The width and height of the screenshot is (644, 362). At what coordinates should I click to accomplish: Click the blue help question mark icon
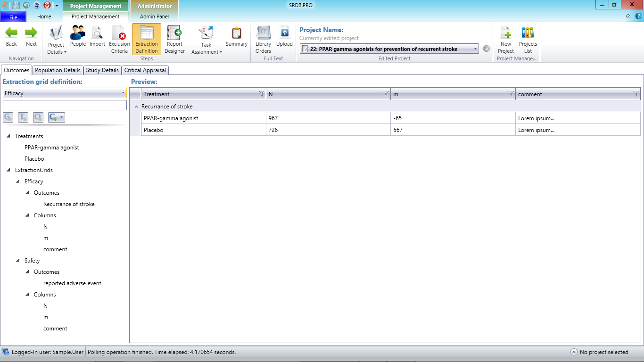(x=639, y=16)
